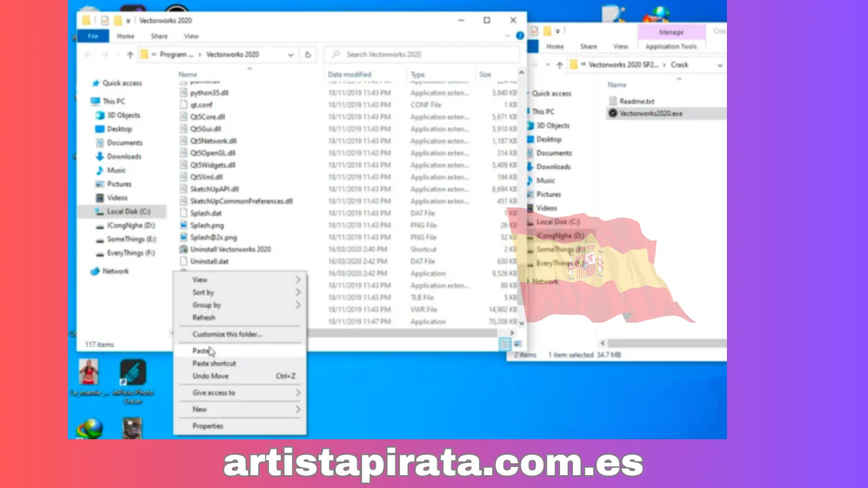Click the python35.dll file icon

point(184,93)
